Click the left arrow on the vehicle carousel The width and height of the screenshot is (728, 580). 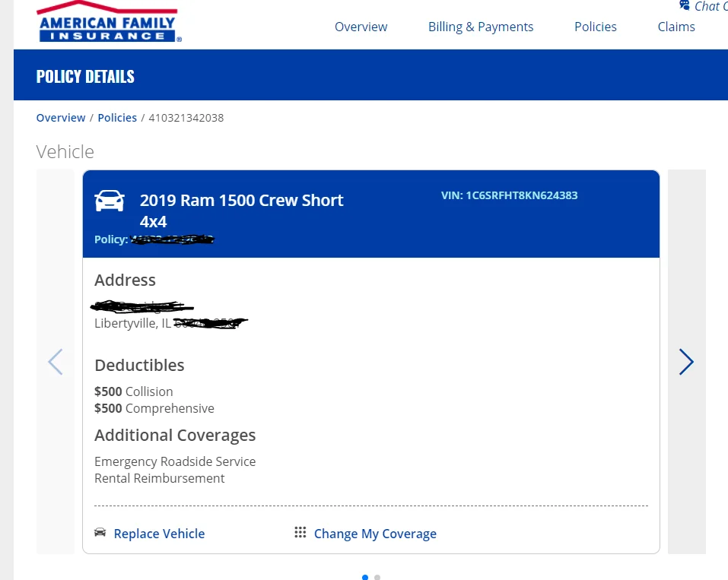coord(56,362)
